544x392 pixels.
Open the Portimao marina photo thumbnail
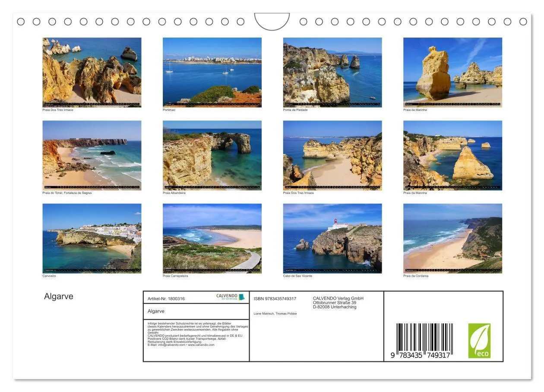212,72
